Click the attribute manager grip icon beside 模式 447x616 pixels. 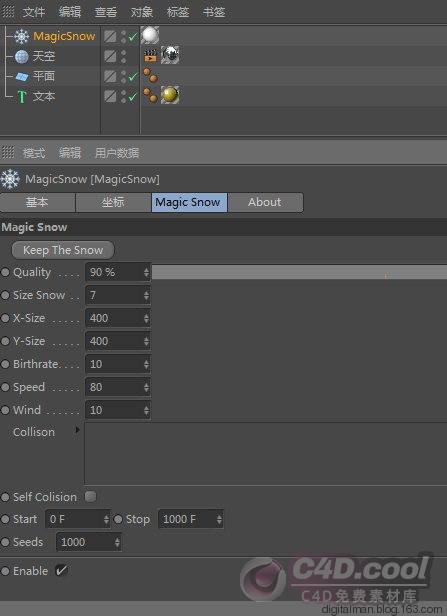point(8,152)
